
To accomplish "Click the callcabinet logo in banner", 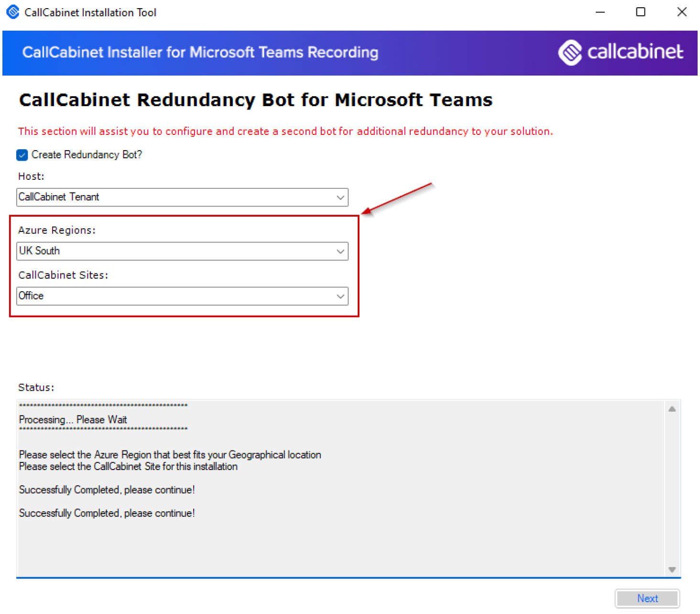I will coord(621,52).
